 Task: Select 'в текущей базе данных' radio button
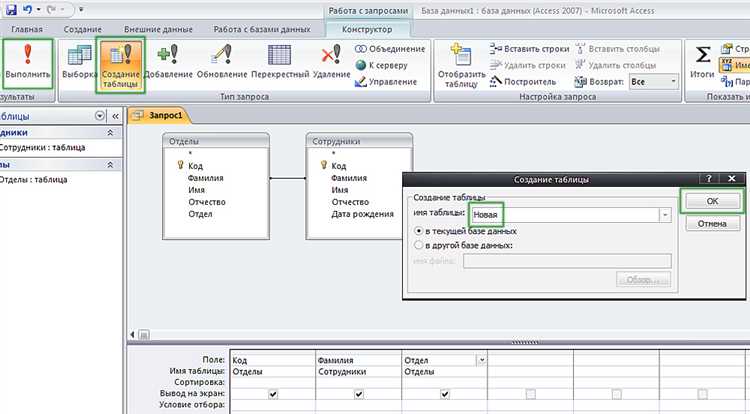tap(419, 230)
